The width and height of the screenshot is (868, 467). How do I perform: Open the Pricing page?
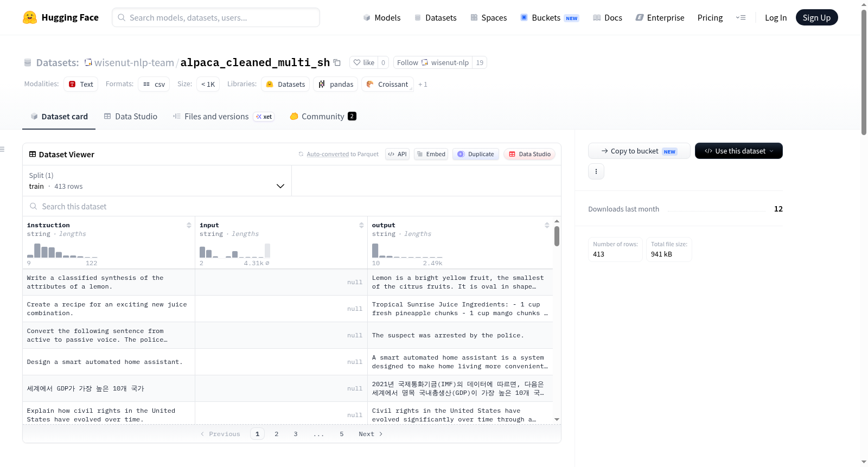pos(710,18)
